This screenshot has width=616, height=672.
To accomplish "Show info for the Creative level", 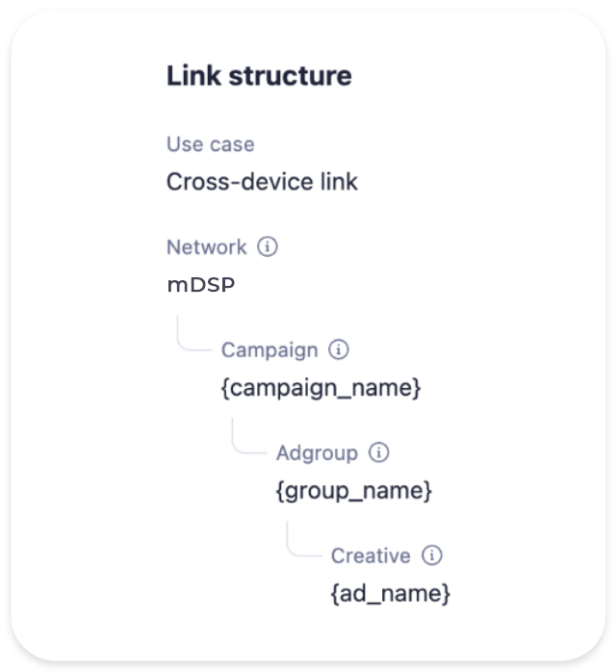I will coord(432,556).
